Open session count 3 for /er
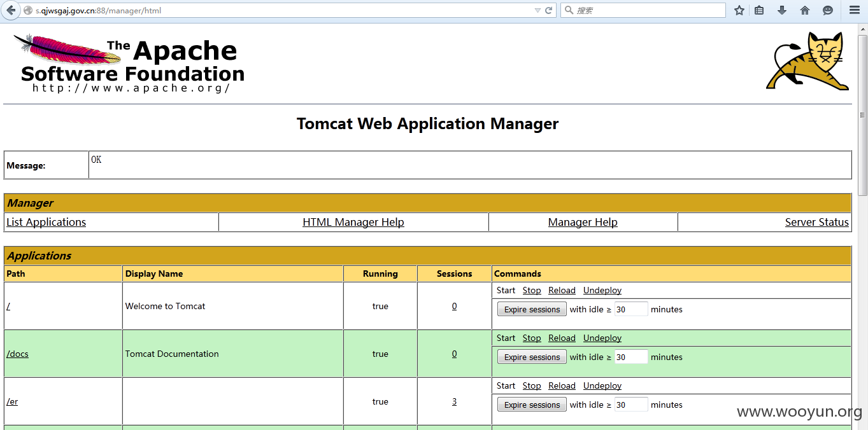The image size is (868, 430). click(x=454, y=401)
